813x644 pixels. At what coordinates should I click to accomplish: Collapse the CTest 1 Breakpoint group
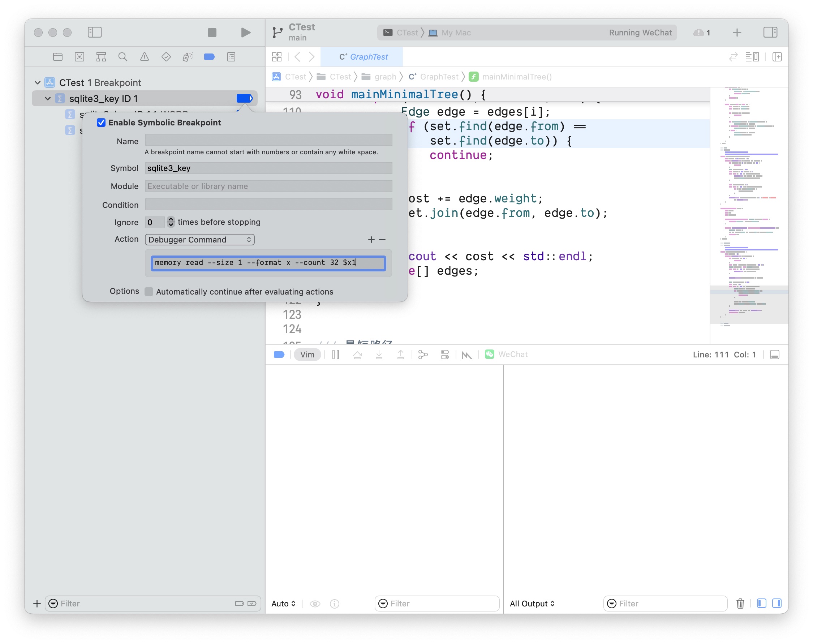click(x=37, y=82)
